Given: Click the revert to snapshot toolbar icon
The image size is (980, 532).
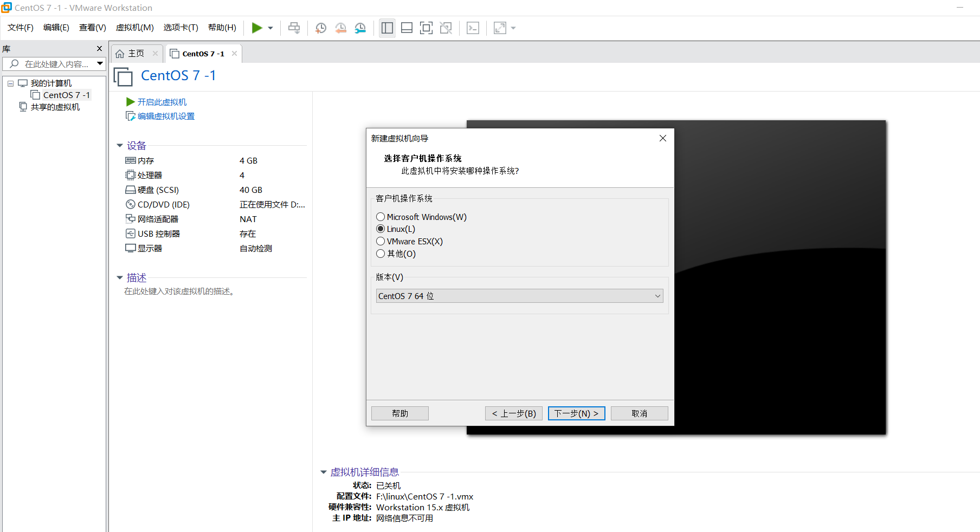Looking at the screenshot, I should coord(340,28).
